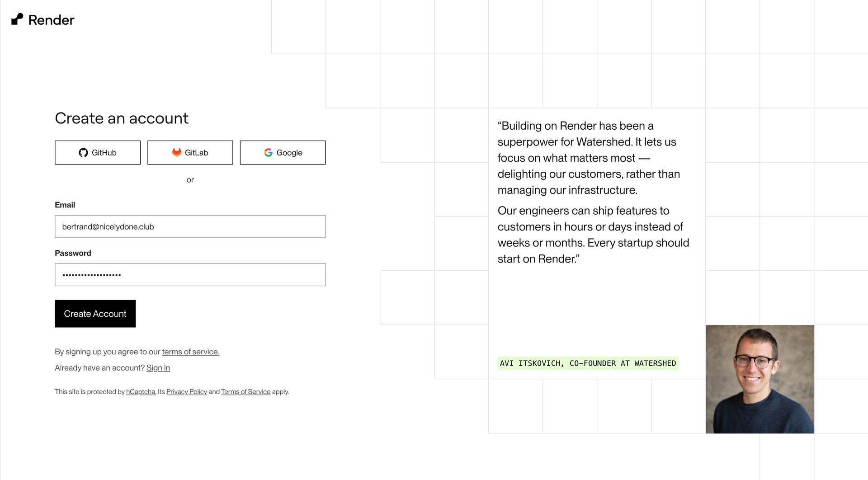Viewport: 868px width, 480px height.
Task: Click the footer Terms of Service link
Action: tap(245, 391)
